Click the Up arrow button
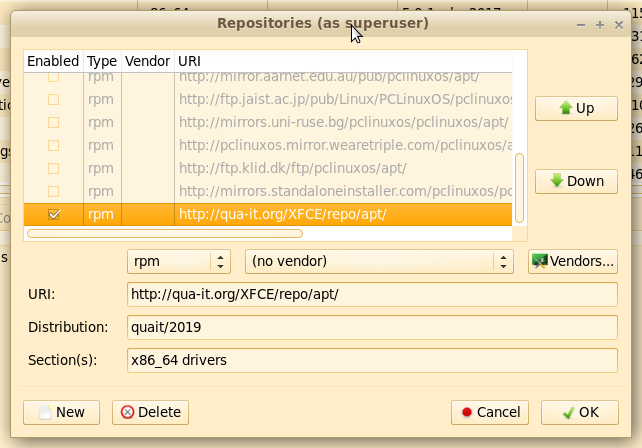This screenshot has height=448, width=642. coord(577,108)
